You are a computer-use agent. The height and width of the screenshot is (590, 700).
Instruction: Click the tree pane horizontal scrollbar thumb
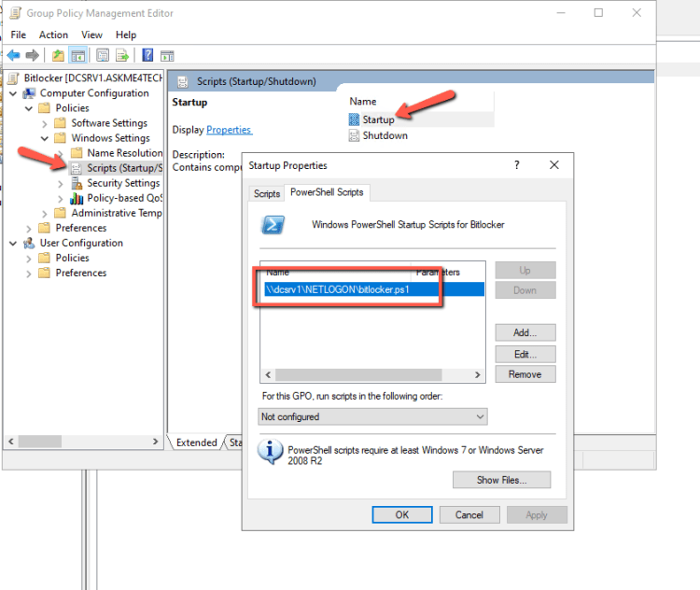pyautogui.click(x=40, y=442)
